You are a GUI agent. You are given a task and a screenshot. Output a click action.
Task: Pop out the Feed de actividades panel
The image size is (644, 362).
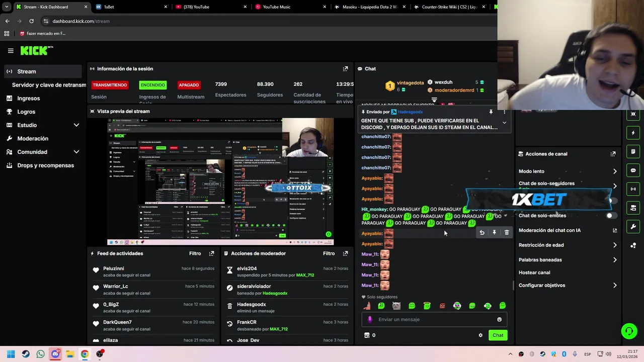point(211,253)
